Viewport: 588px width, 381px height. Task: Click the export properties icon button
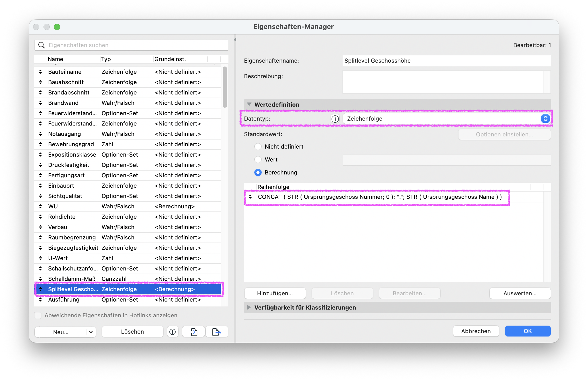[217, 332]
